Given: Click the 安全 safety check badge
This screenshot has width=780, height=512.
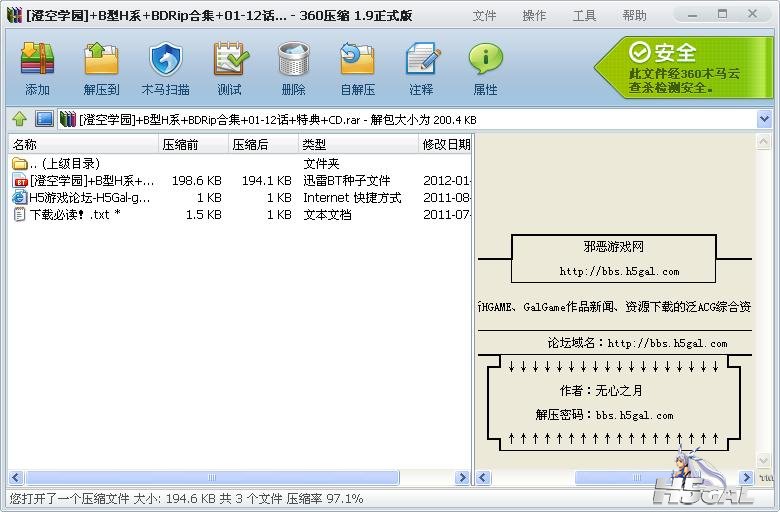Looking at the screenshot, I should click(683, 68).
